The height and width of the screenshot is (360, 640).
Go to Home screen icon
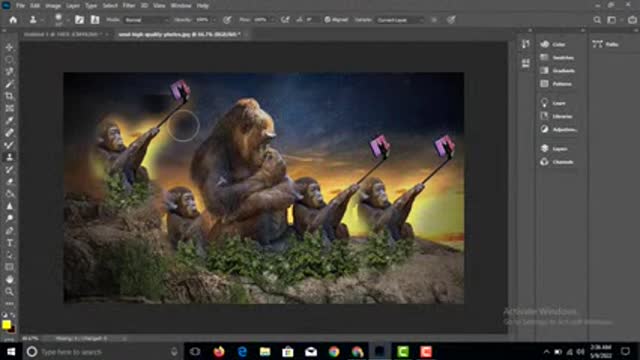pyautogui.click(x=13, y=20)
